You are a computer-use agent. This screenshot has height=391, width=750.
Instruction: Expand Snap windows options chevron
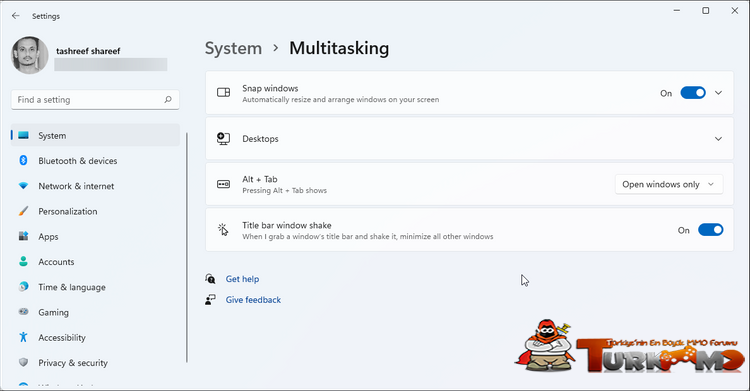[x=718, y=93]
